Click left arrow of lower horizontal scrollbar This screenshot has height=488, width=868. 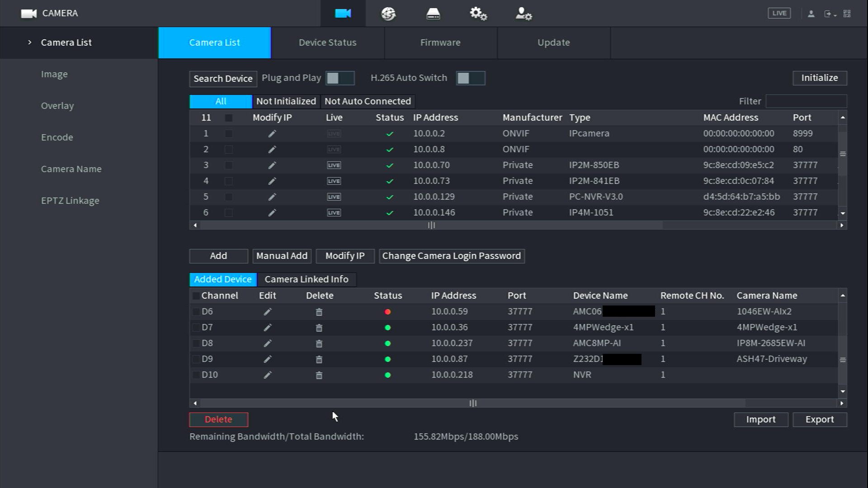click(x=195, y=403)
